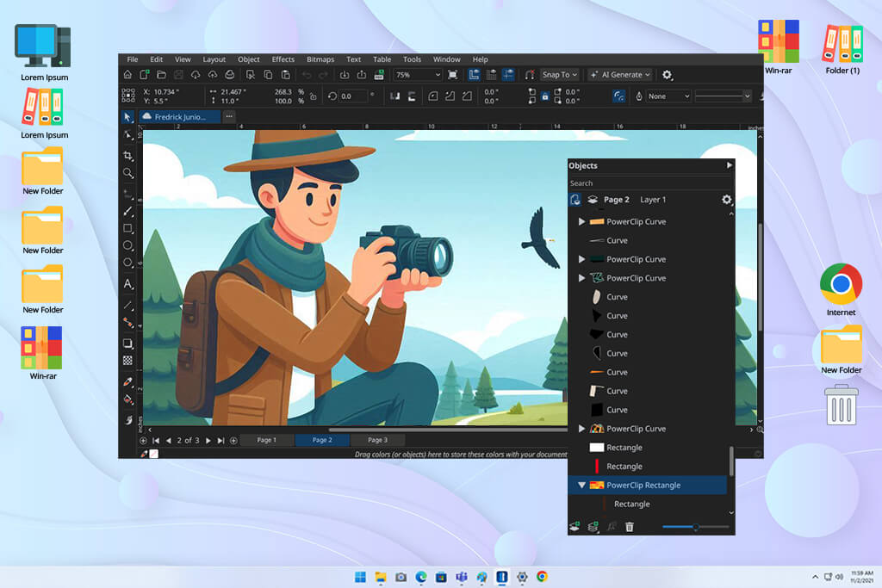This screenshot has width=882, height=588.
Task: Switch to the Page 1 tab
Action: (267, 440)
